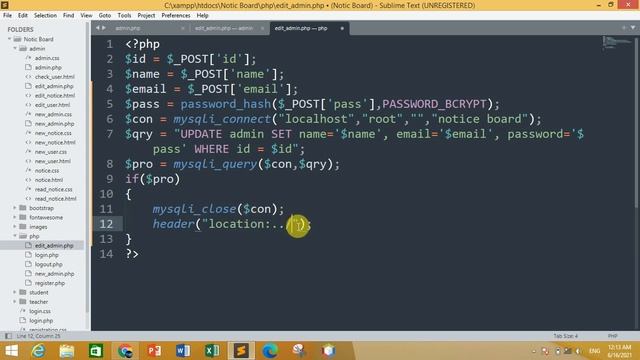Expand the student folder
The image size is (640, 360).
(15, 293)
